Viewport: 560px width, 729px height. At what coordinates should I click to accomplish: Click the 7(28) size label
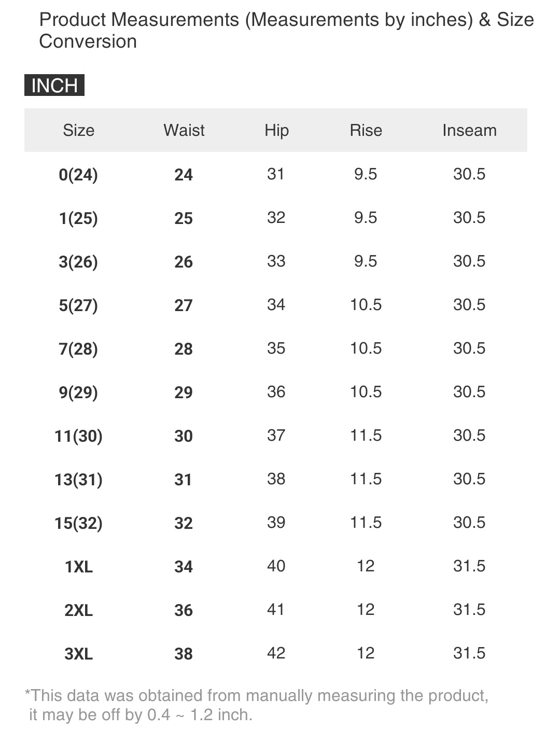point(78,349)
